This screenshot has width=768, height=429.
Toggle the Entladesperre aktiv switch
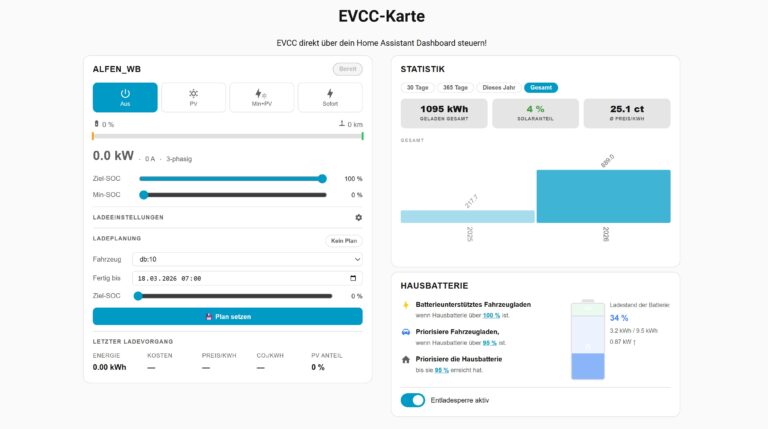[412, 400]
